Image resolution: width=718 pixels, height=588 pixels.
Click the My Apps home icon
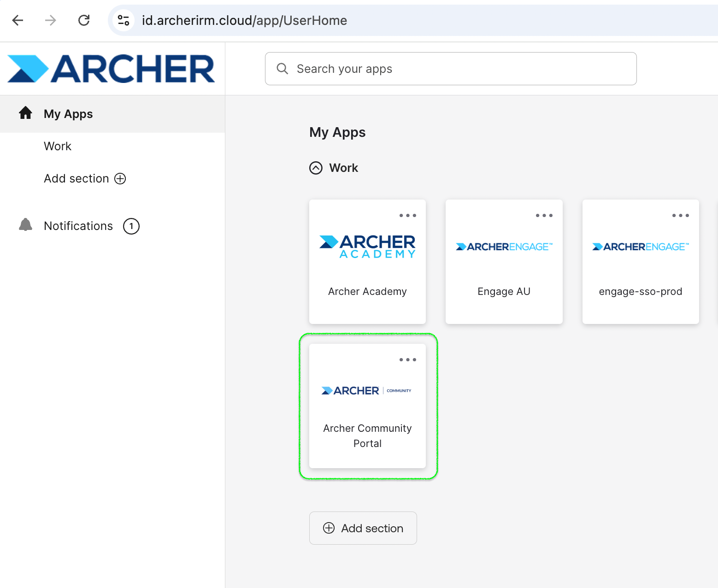point(25,113)
